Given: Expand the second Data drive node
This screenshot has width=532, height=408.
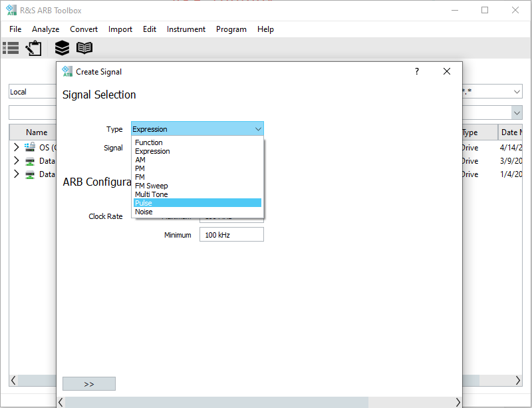Looking at the screenshot, I should pos(16,174).
